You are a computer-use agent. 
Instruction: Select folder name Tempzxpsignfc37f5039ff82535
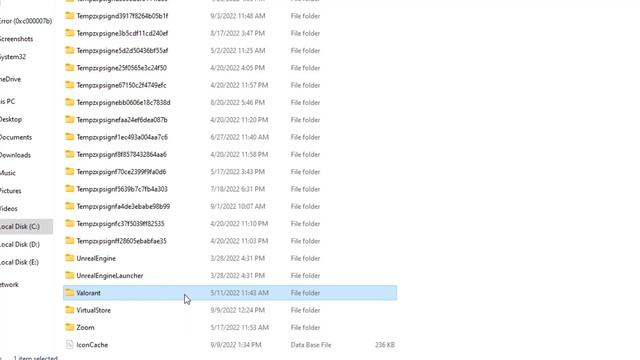[120, 224]
